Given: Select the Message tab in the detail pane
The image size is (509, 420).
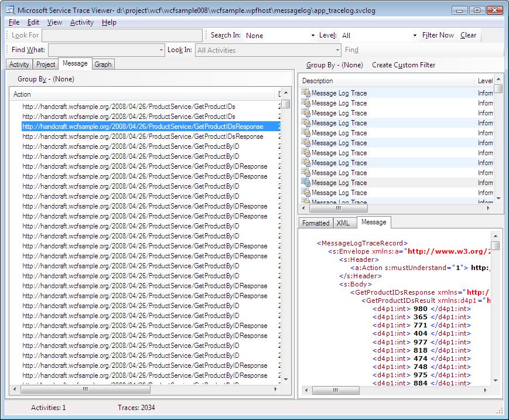Looking at the screenshot, I should pyautogui.click(x=374, y=222).
